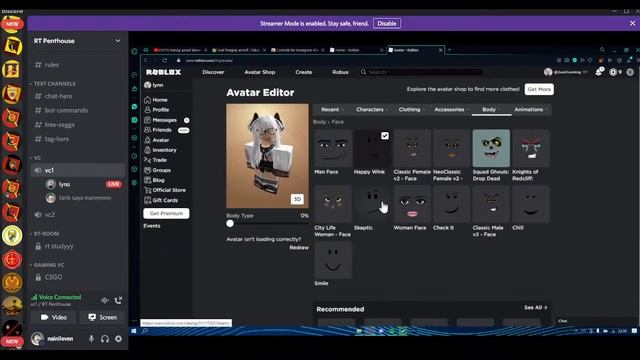Disconnect from voice call icon
The height and width of the screenshot is (360, 640).
[x=118, y=300]
